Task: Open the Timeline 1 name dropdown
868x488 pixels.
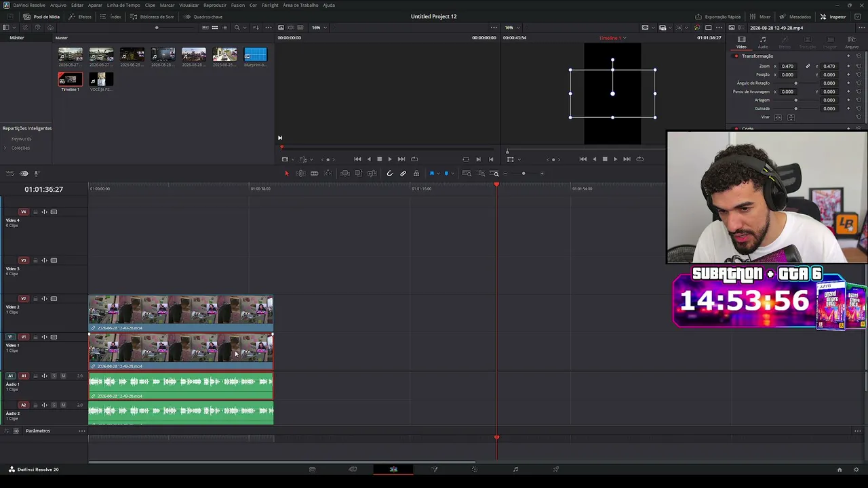Action: tap(614, 38)
